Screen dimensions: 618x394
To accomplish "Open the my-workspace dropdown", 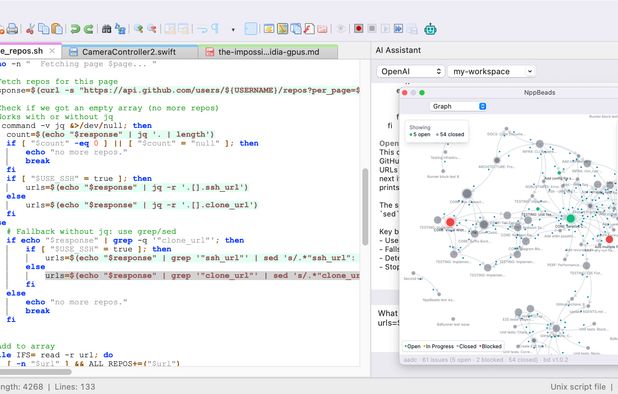I will pyautogui.click(x=491, y=71).
